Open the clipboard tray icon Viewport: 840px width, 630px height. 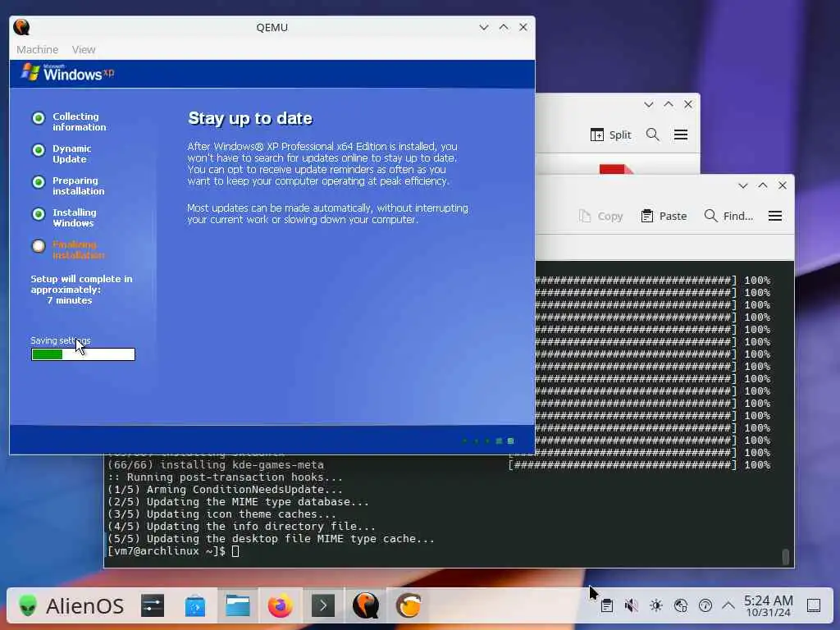point(606,606)
